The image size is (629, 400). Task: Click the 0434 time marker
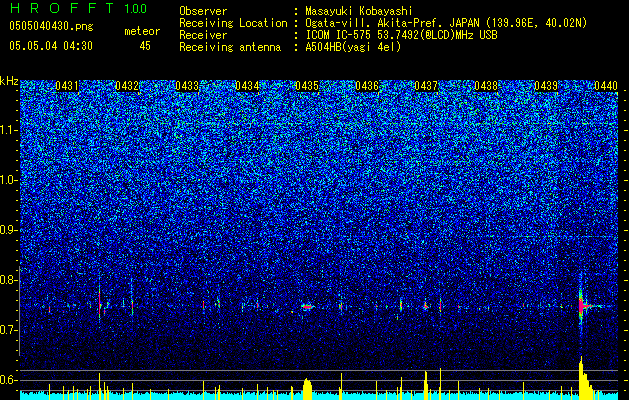pos(247,86)
